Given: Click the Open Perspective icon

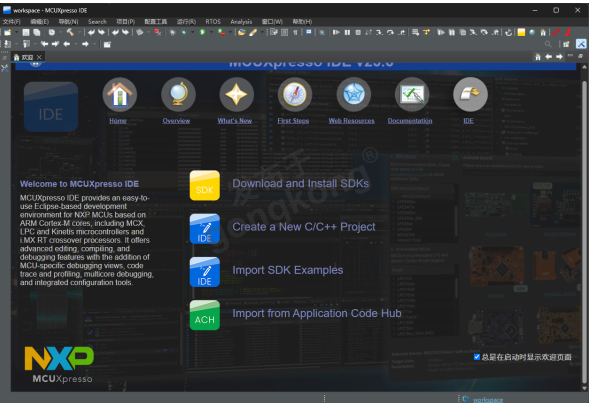Looking at the screenshot, I should (x=566, y=44).
